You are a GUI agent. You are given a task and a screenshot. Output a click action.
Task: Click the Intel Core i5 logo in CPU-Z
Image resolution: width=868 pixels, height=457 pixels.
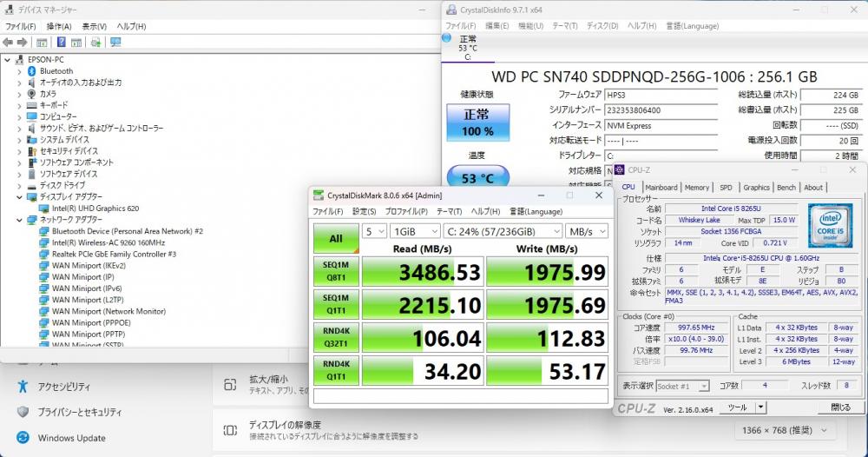(x=830, y=225)
